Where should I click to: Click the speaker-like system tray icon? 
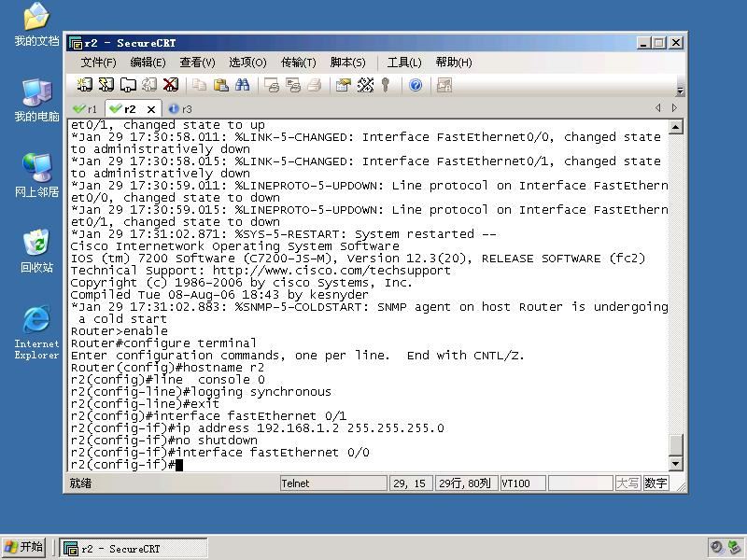click(x=716, y=547)
